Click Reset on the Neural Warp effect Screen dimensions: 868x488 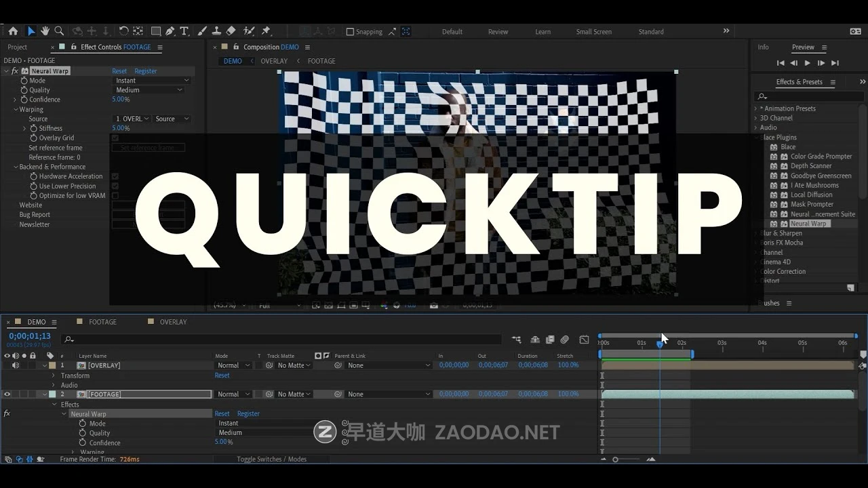[x=119, y=70]
